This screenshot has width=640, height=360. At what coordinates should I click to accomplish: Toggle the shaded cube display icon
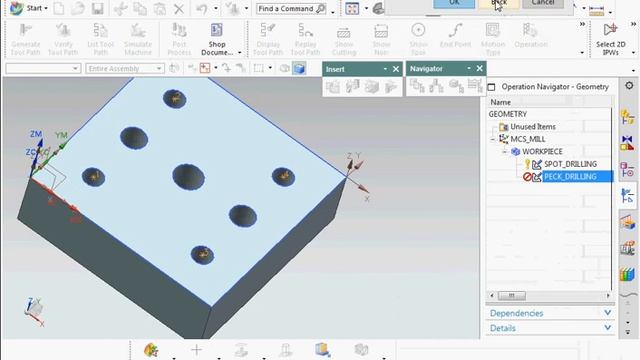pyautogui.click(x=299, y=68)
